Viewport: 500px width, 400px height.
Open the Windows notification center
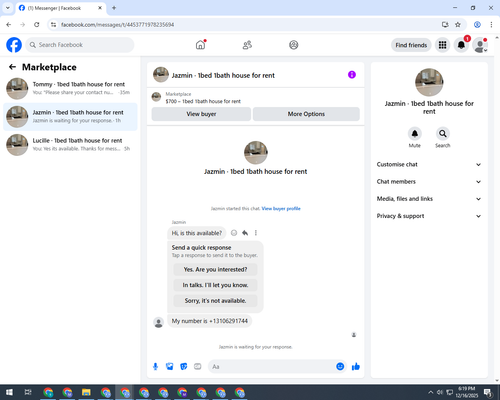coord(488,392)
